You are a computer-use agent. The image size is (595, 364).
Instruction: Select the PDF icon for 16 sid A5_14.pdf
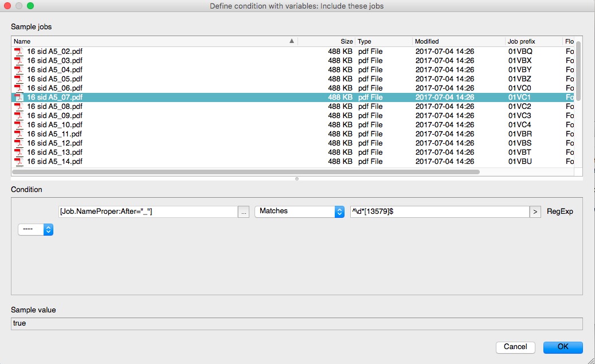pyautogui.click(x=18, y=162)
